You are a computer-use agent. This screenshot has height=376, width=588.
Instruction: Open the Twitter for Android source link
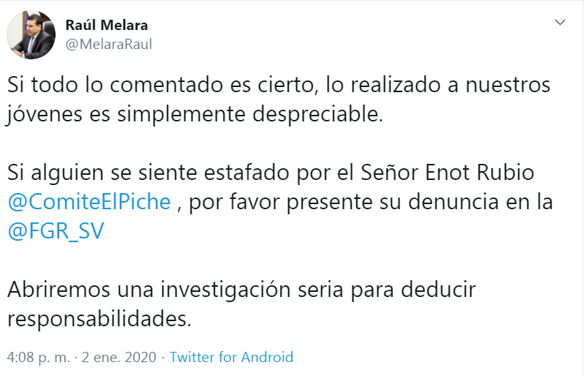(231, 358)
